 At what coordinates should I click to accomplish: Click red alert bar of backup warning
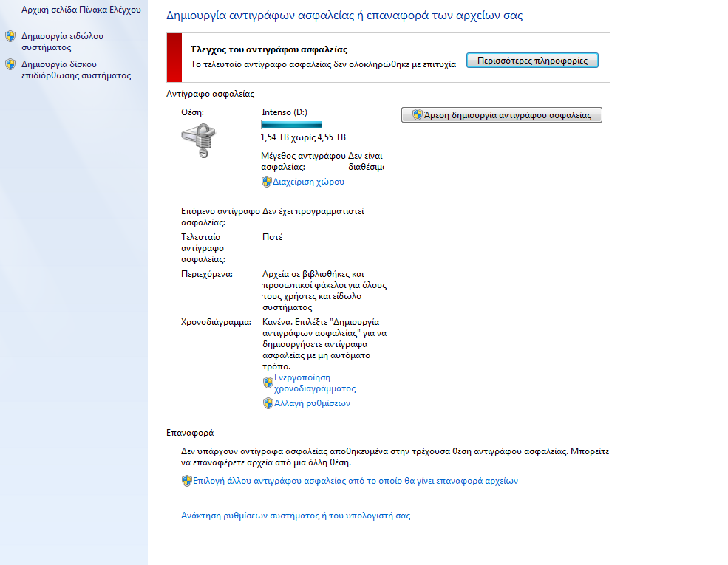174,58
